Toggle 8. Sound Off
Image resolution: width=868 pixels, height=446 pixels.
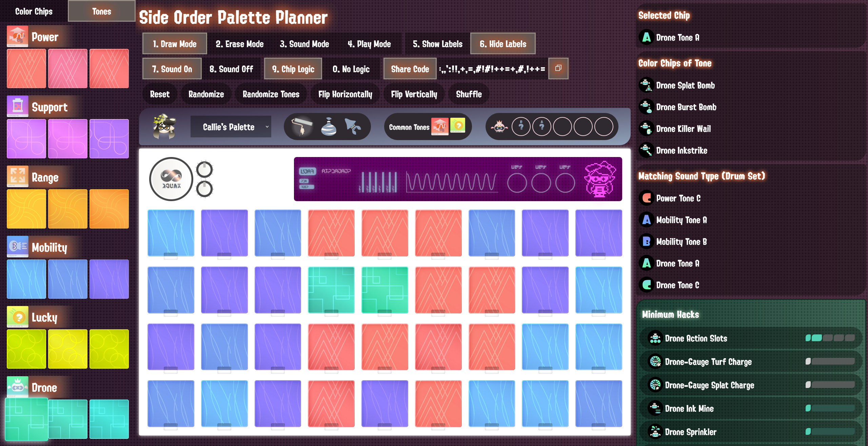click(x=231, y=69)
